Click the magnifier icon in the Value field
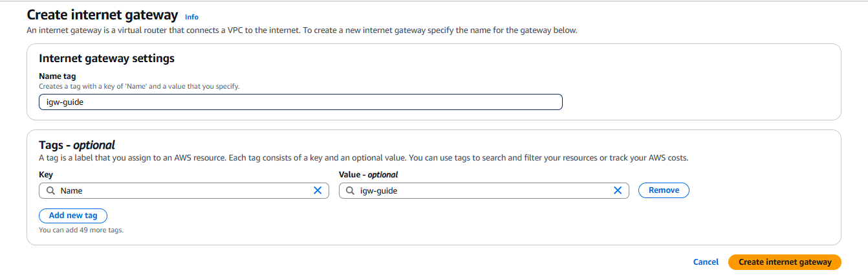 tap(350, 190)
